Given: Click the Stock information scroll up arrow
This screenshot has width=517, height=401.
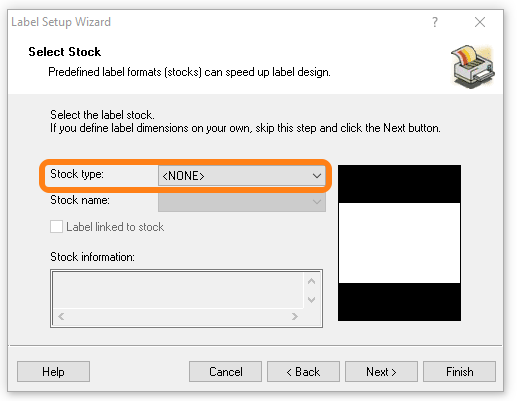Looking at the screenshot, I should 312,281.
